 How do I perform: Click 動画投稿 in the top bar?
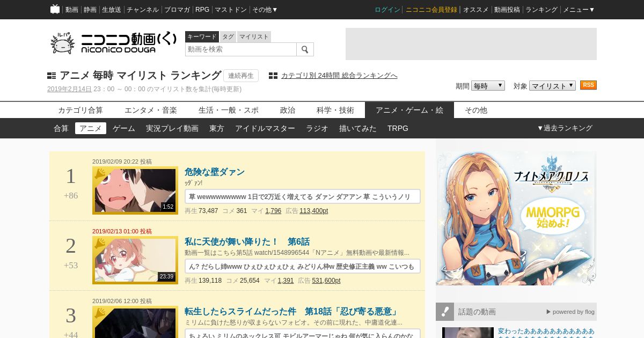(507, 10)
